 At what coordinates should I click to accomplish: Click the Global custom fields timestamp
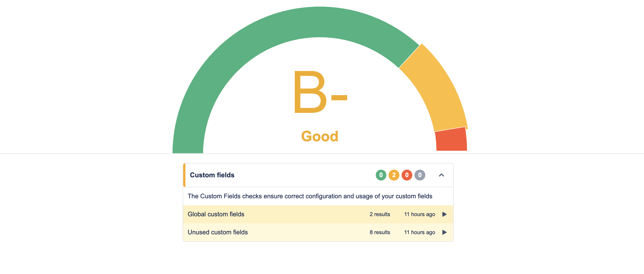pos(419,214)
